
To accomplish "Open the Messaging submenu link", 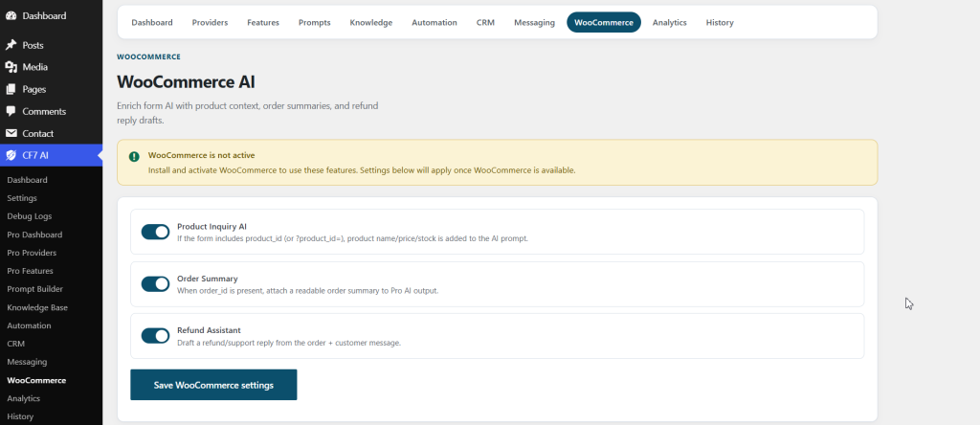I will coord(27,362).
